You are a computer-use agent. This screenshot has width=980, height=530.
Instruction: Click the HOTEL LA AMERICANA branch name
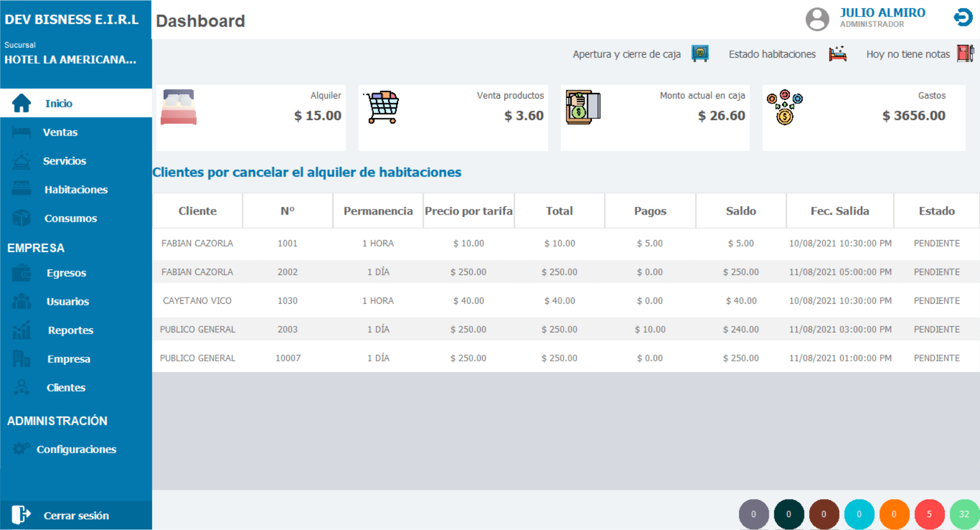70,59
